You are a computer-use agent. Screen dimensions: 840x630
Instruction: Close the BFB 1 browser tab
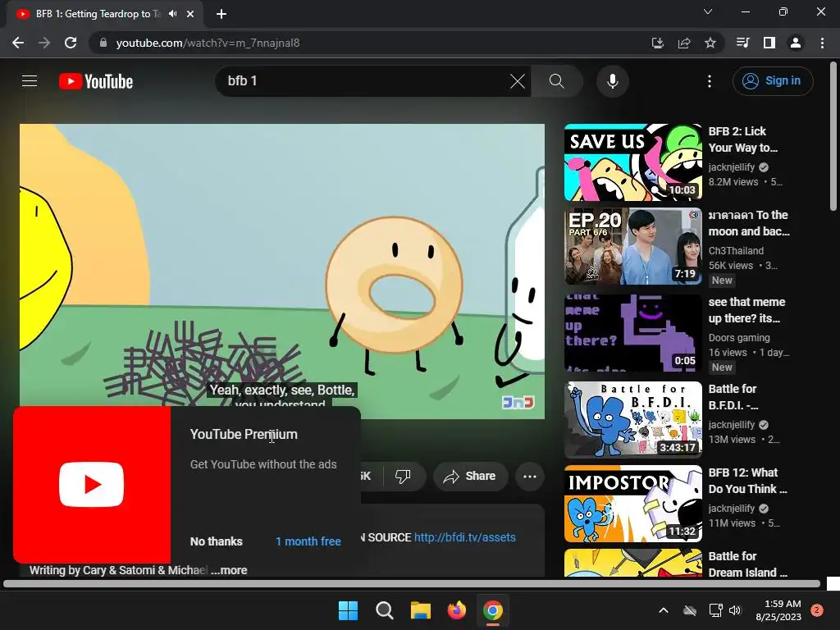190,14
